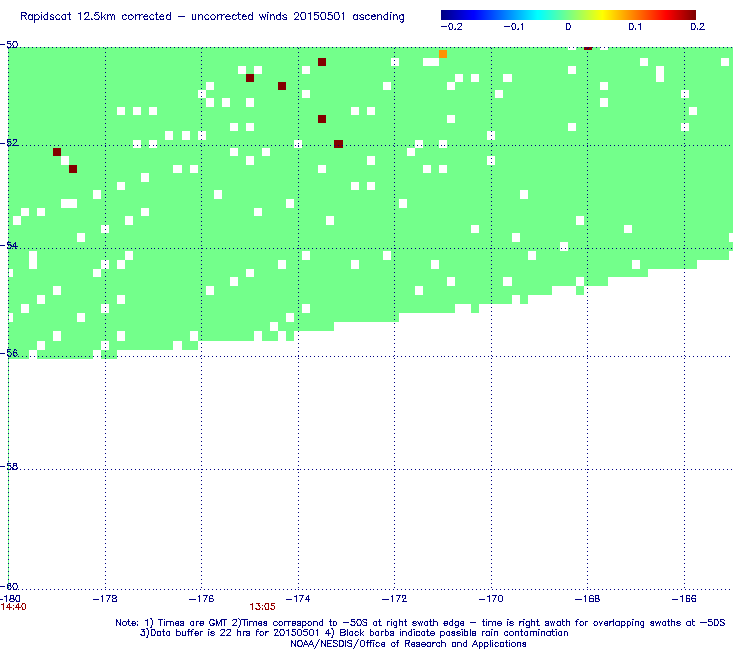Screen dimensions: 740x650
Task: Click longitude label '-174'
Action: [x=298, y=599]
